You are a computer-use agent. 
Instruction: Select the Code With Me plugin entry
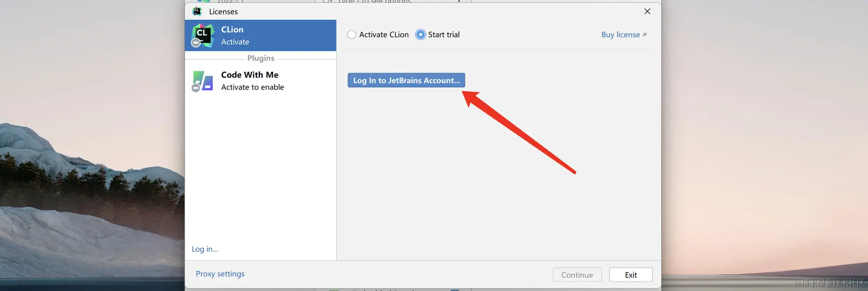click(x=260, y=81)
